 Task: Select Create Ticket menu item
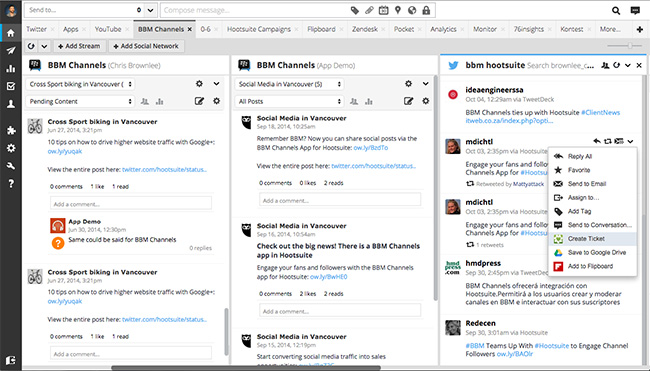[x=592, y=238]
